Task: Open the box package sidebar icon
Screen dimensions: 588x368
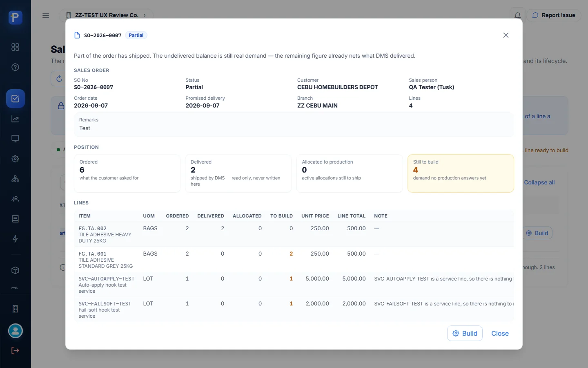Action: click(16, 270)
